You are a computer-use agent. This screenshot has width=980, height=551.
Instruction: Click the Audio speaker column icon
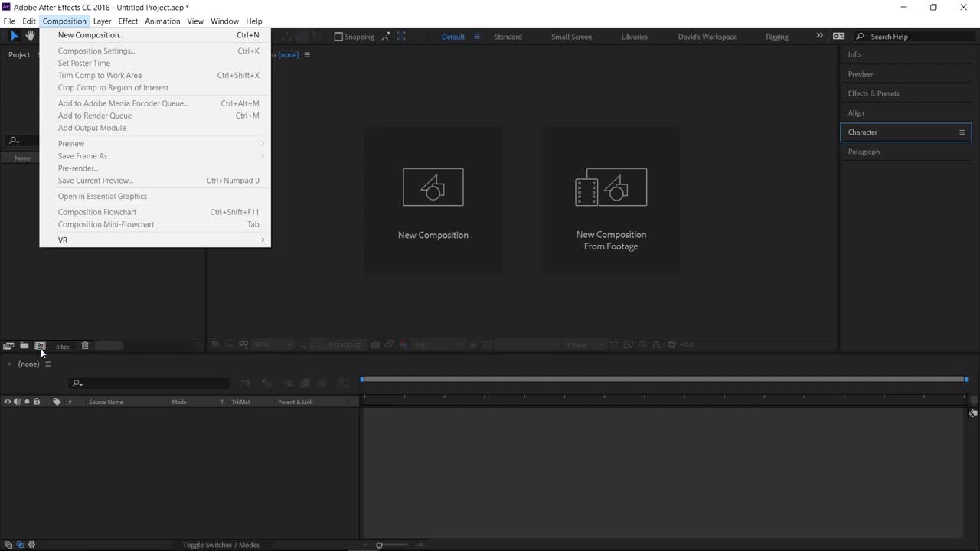[18, 402]
